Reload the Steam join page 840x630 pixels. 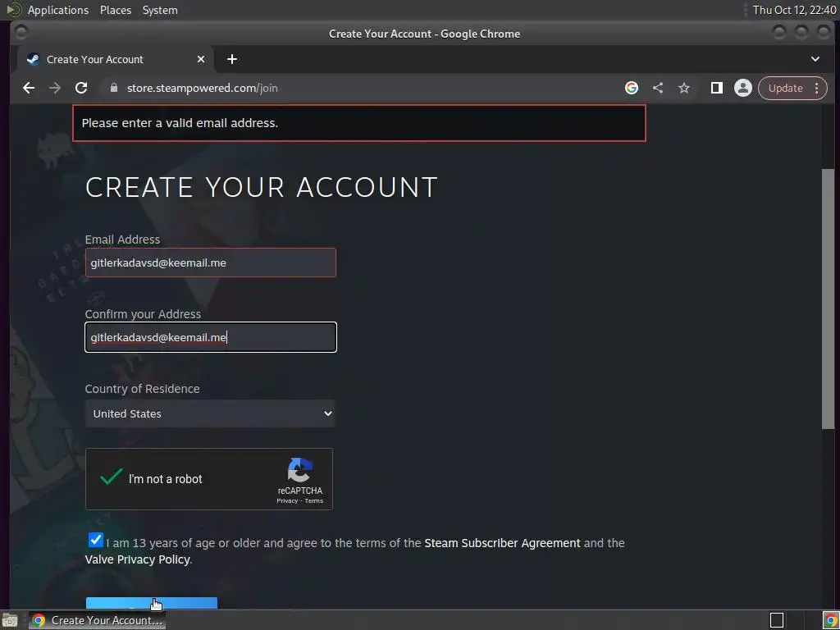[81, 88]
